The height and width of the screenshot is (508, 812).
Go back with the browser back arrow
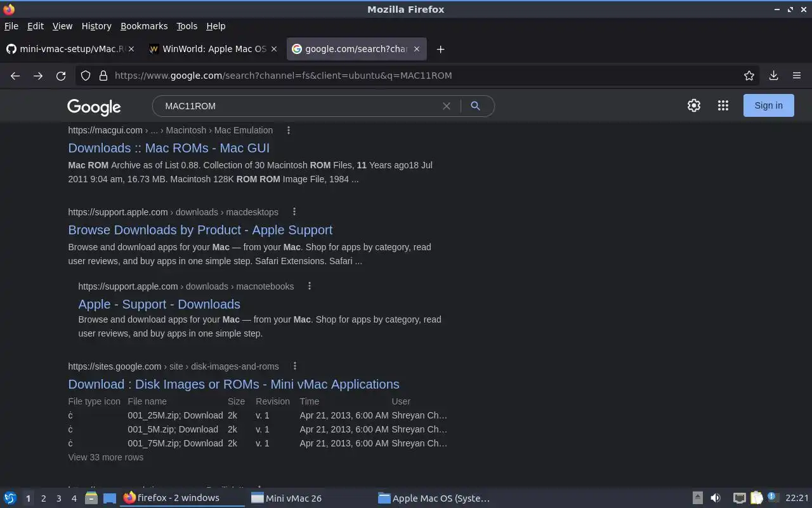click(x=15, y=76)
